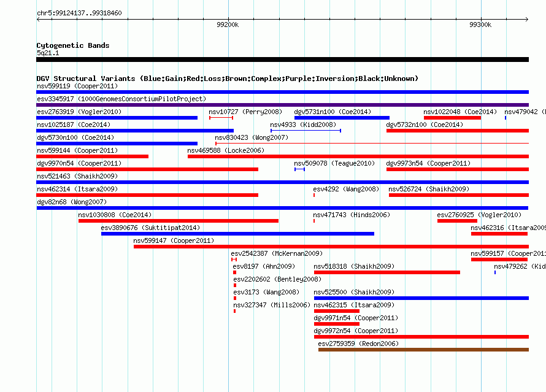Click the 99200k ruler position label

228,25
